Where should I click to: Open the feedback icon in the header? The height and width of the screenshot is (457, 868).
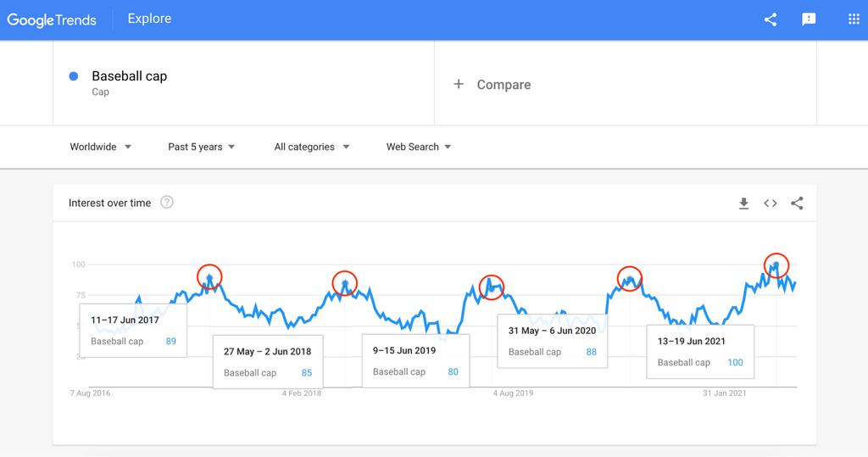(x=809, y=20)
